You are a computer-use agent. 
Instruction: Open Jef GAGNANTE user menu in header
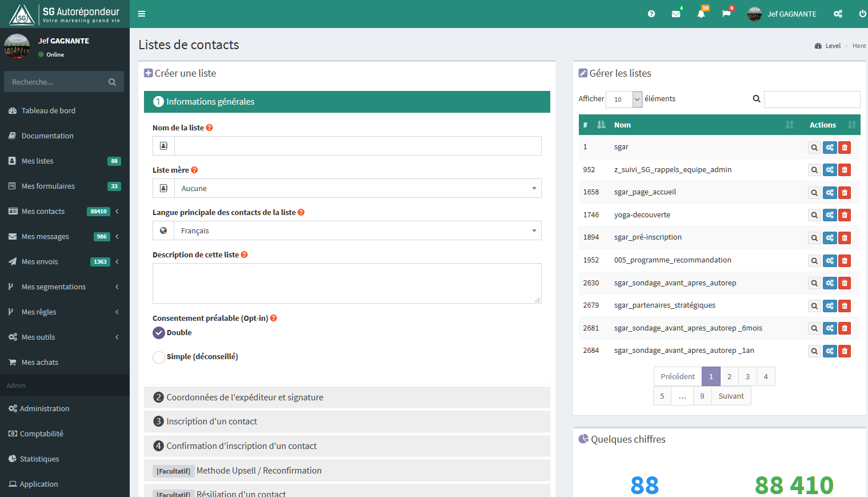782,14
